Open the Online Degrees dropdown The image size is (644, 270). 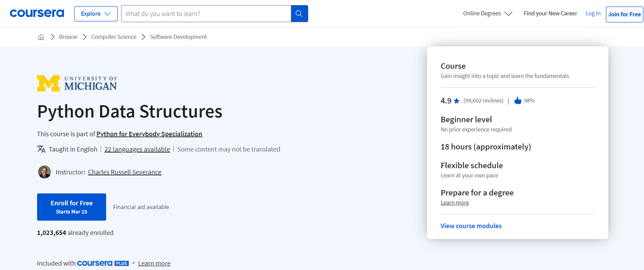click(488, 13)
